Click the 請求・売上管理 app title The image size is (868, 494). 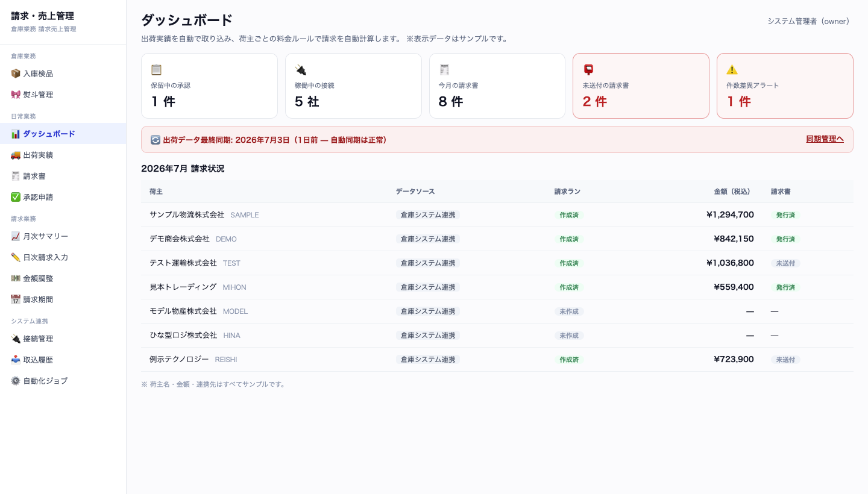point(42,16)
